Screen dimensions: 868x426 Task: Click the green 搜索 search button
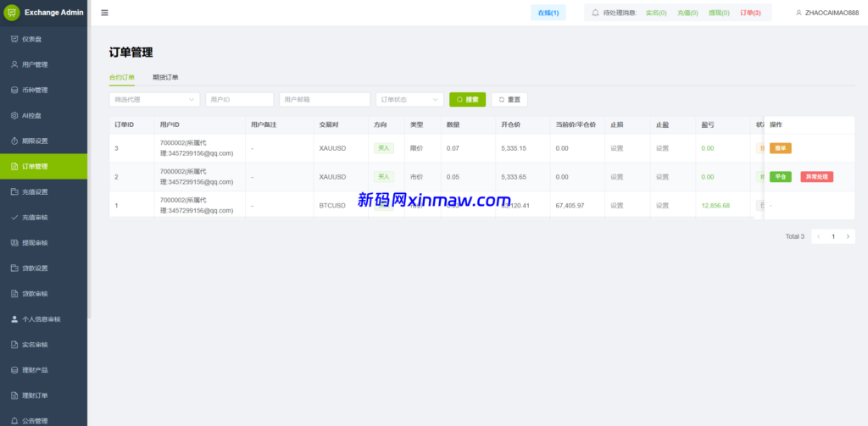(467, 100)
